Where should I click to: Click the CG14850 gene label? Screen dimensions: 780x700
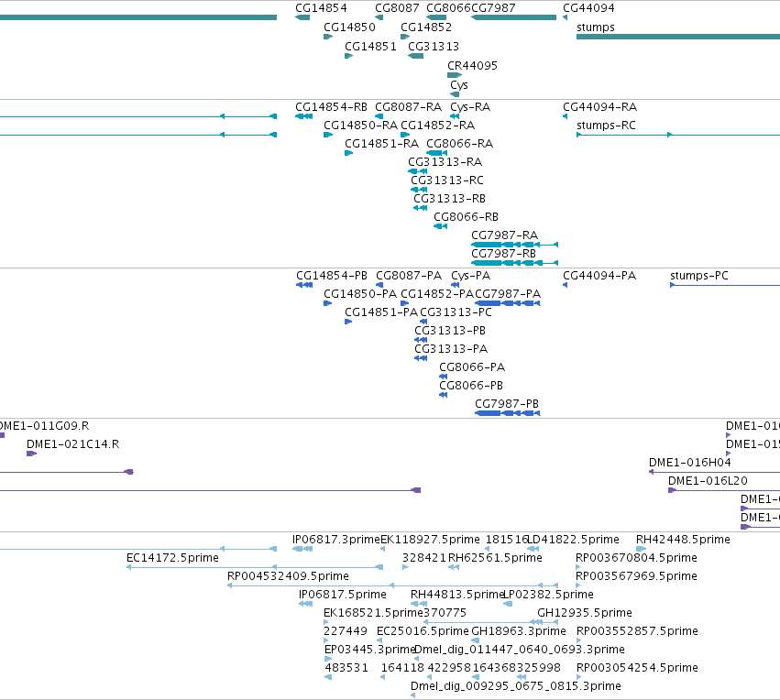[349, 27]
